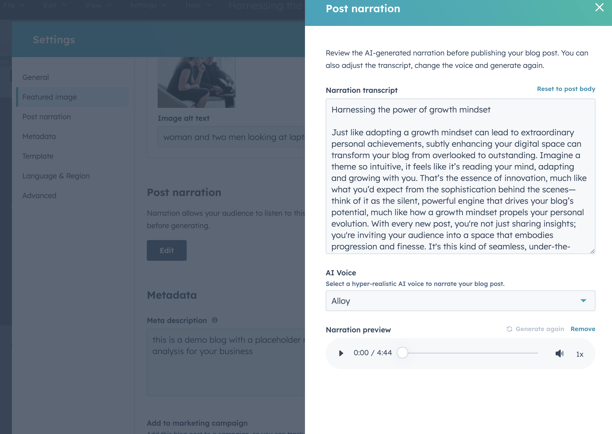Click inside the Narration transcript text area

tap(460, 176)
